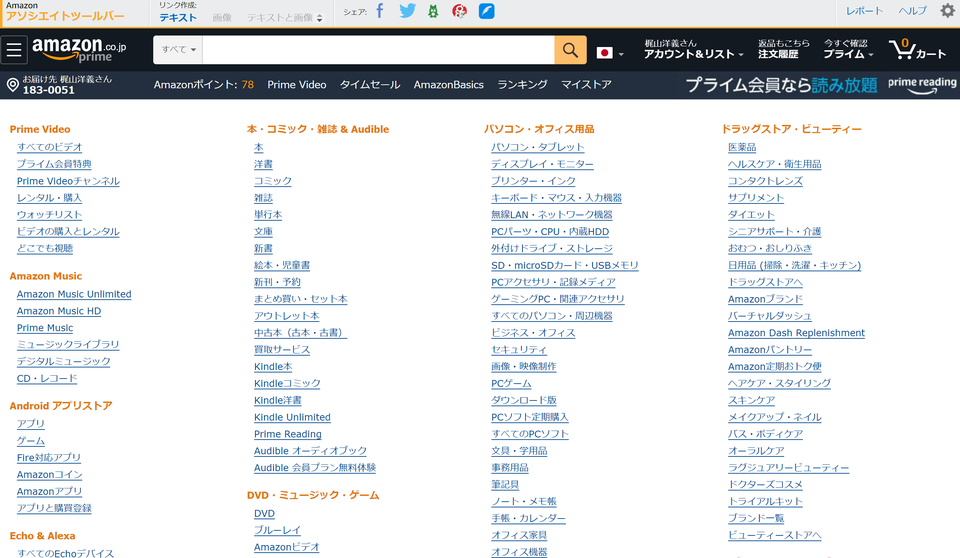
Task: Open 注文履歴 order history
Action: 784,49
